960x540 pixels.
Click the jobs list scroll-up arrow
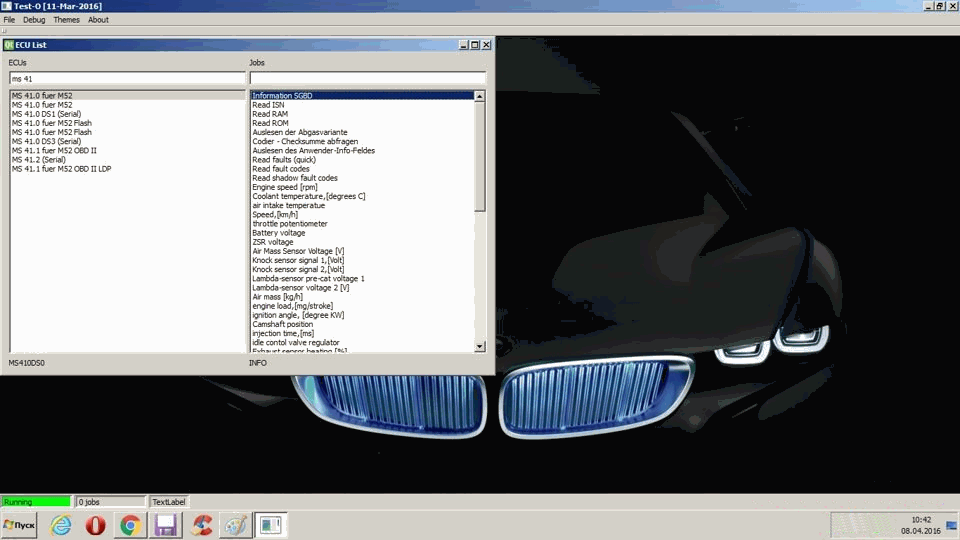[479, 96]
